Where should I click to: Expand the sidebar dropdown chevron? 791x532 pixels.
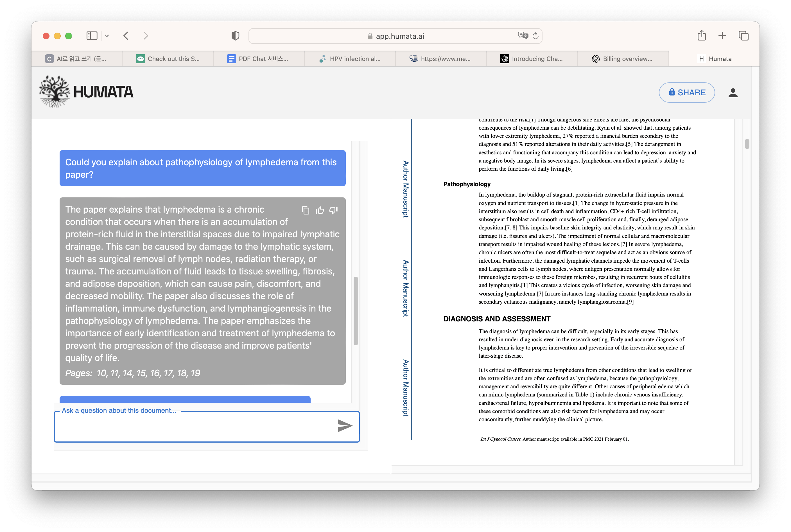point(107,36)
